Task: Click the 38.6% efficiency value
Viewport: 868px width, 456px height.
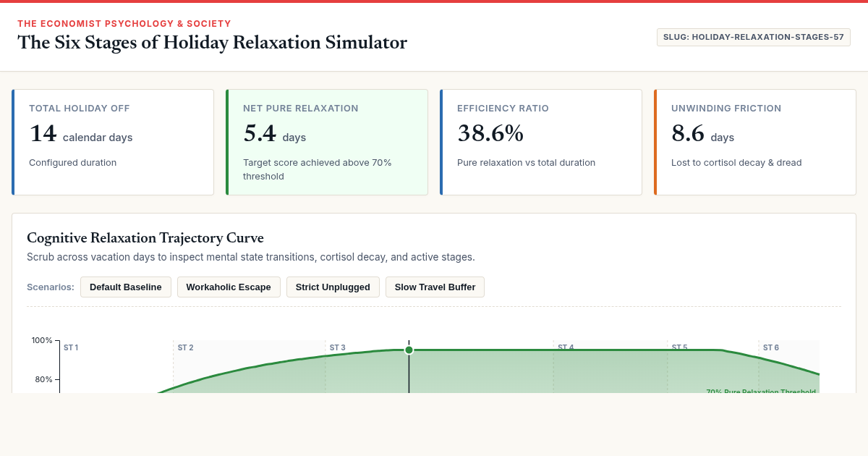Action: 490,133
